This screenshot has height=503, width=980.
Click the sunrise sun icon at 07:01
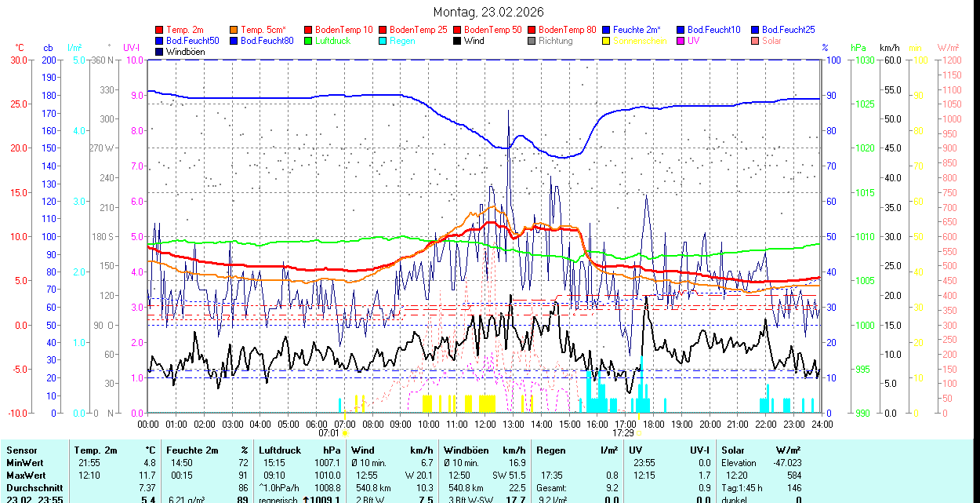345,432
